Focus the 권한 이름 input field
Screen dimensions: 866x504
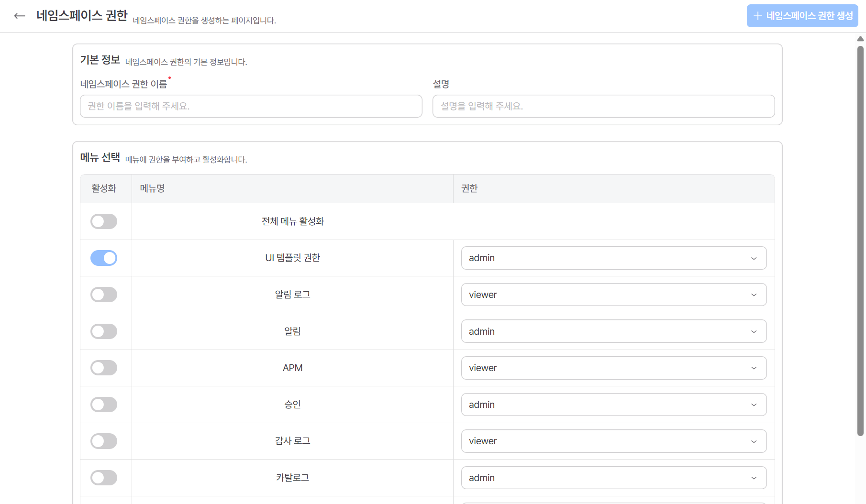(251, 106)
